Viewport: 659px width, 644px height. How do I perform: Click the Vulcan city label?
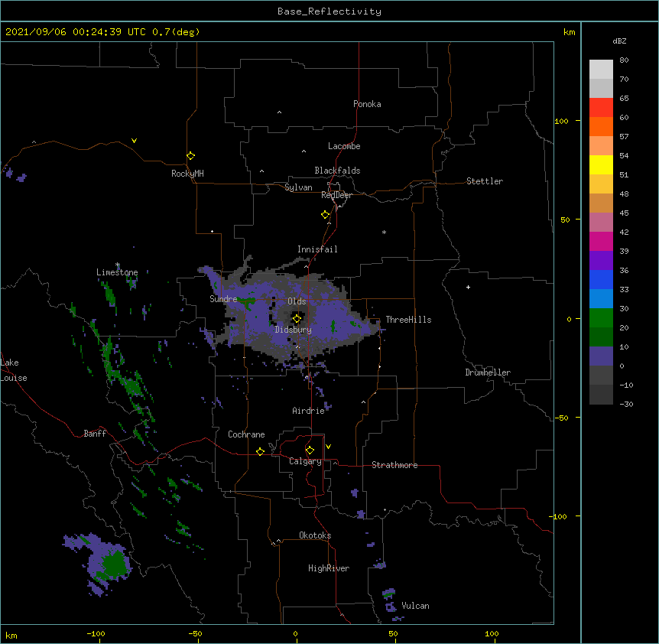click(415, 606)
